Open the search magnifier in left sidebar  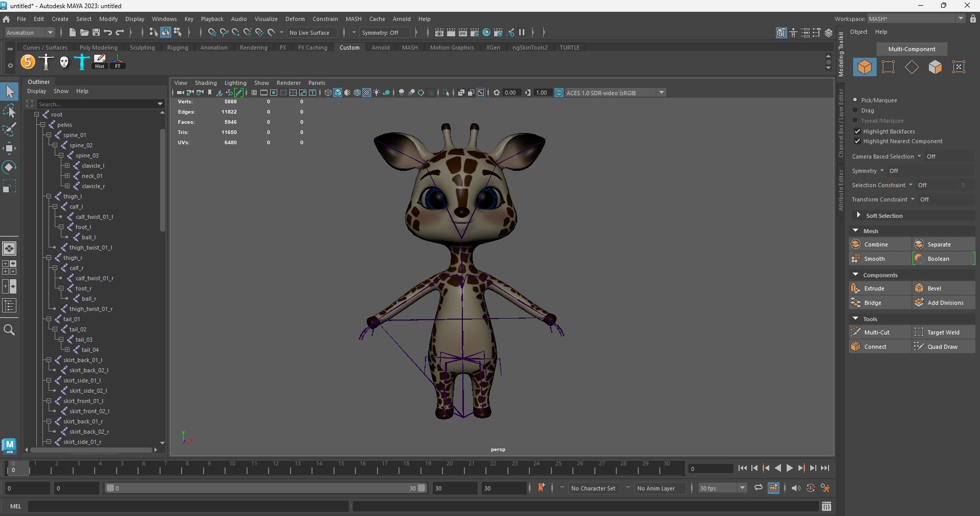pyautogui.click(x=9, y=330)
